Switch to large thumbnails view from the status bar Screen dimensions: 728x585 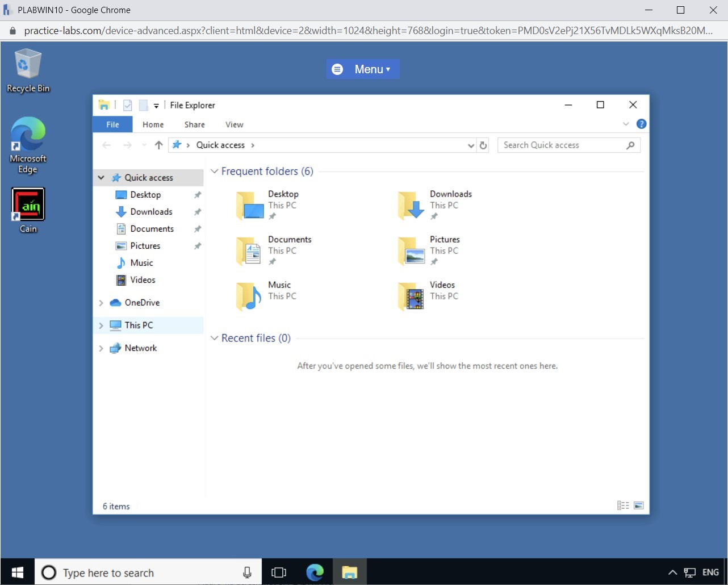pyautogui.click(x=639, y=505)
